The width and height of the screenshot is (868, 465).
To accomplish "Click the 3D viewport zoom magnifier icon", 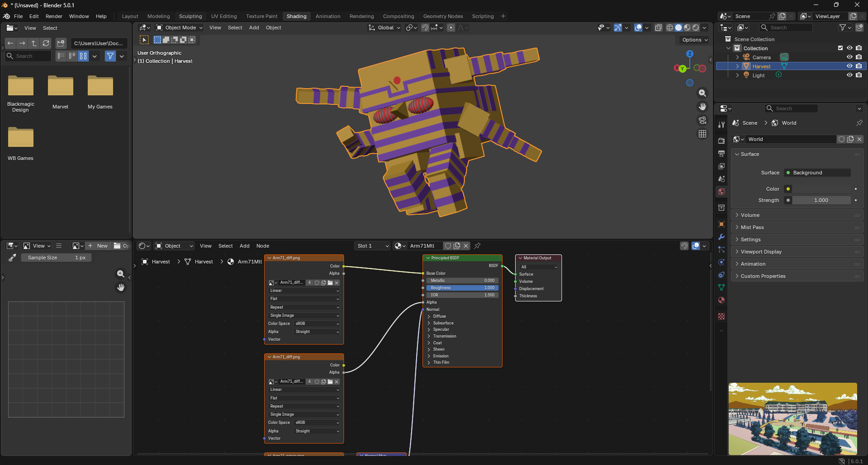I will coord(702,93).
